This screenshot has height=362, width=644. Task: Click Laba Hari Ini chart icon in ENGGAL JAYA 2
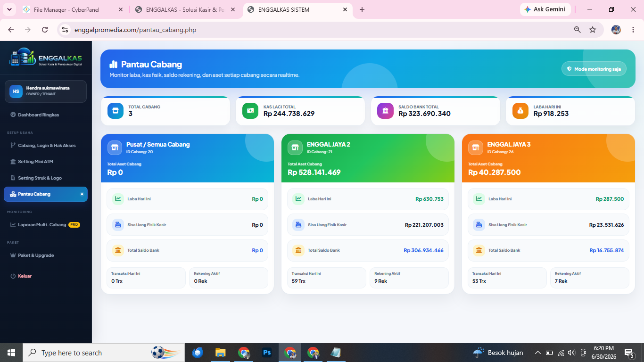tap(298, 199)
